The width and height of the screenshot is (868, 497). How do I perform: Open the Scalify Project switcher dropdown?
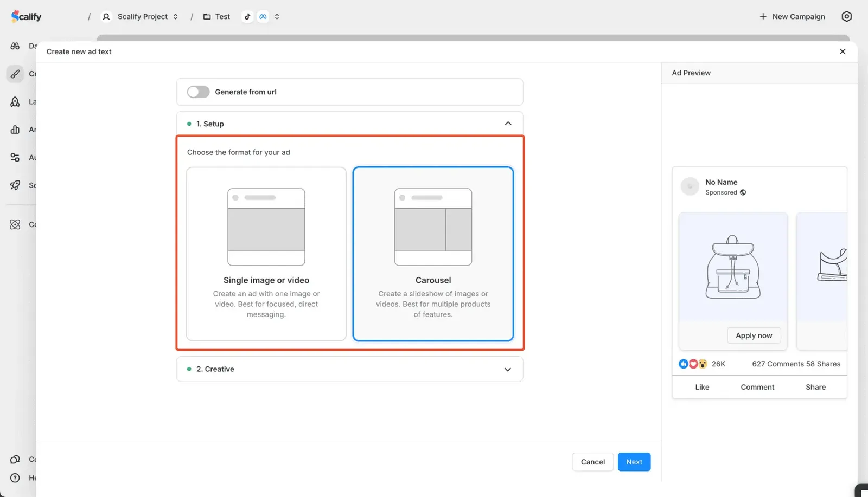[175, 16]
